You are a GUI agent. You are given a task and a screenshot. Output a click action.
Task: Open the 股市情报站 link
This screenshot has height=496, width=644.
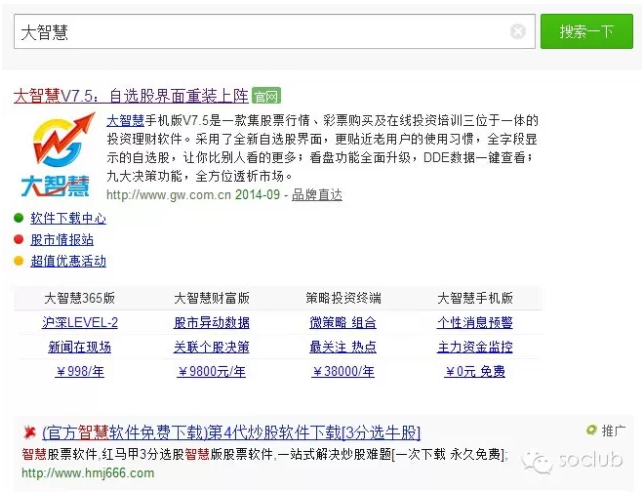(62, 240)
